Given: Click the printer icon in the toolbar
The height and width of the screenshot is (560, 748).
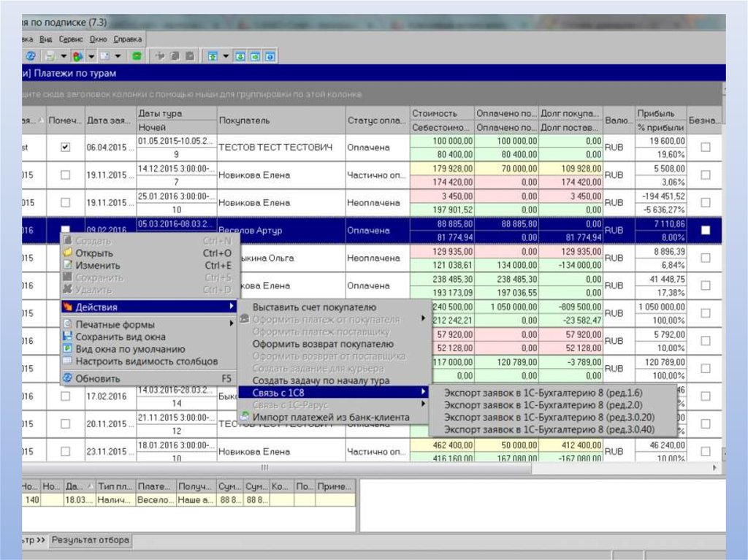Looking at the screenshot, I should coord(50,56).
